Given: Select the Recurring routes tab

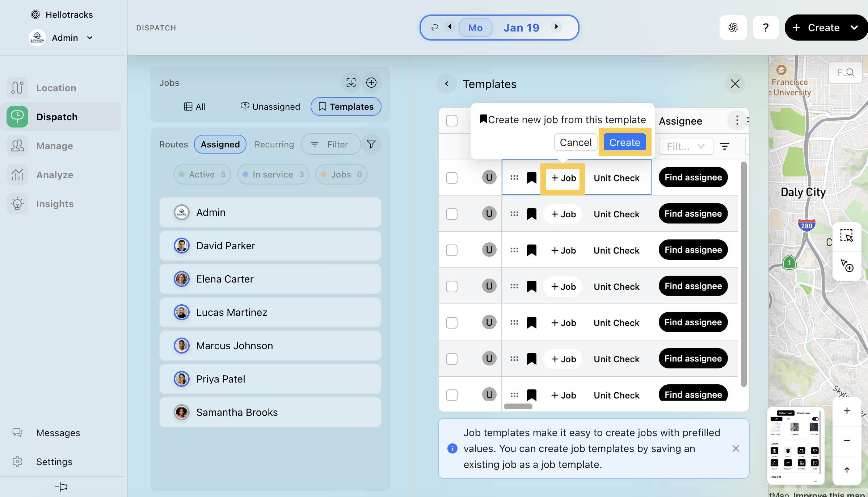Looking at the screenshot, I should 274,144.
